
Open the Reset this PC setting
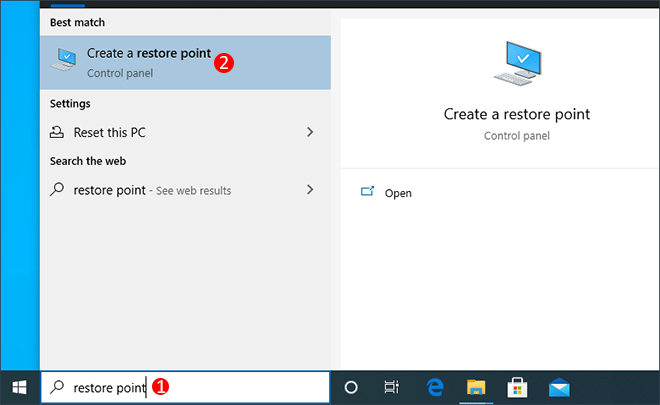pyautogui.click(x=185, y=132)
